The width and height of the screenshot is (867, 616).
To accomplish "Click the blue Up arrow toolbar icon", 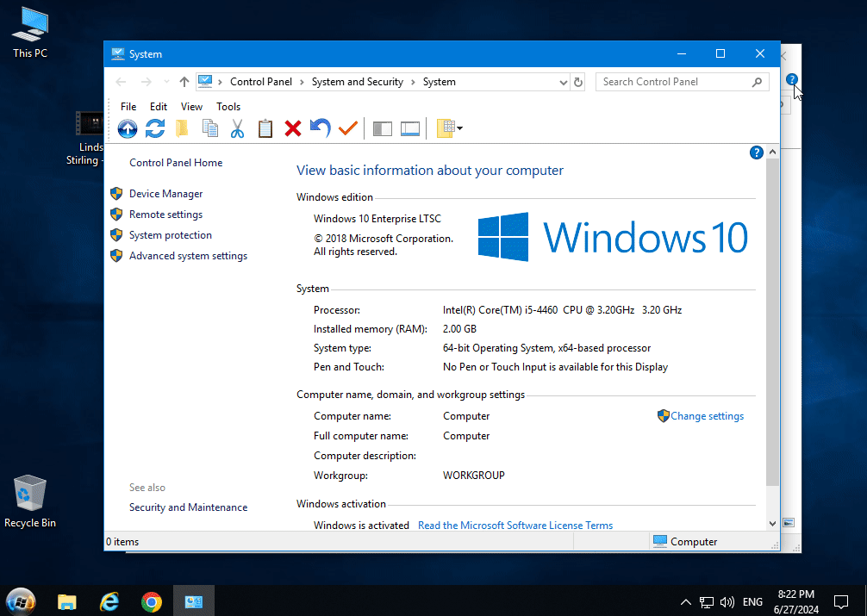I will click(128, 128).
